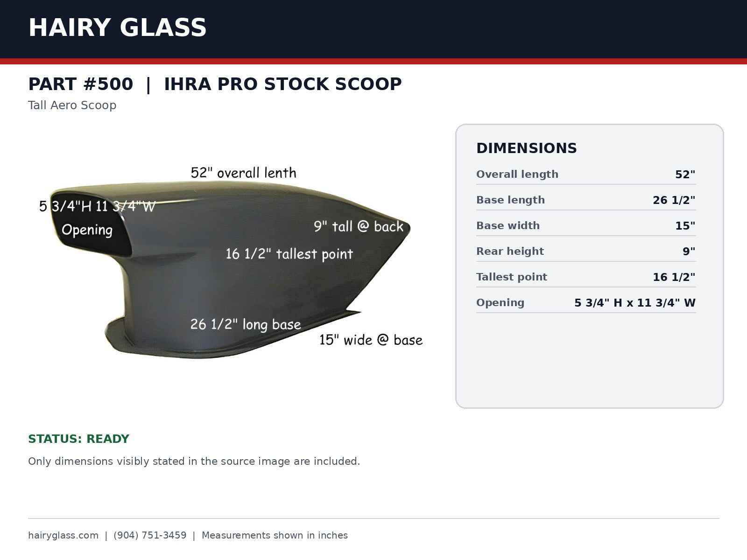This screenshot has height=560, width=747.
Task: Select the 26 1/2" long base annotation
Action: point(246,324)
